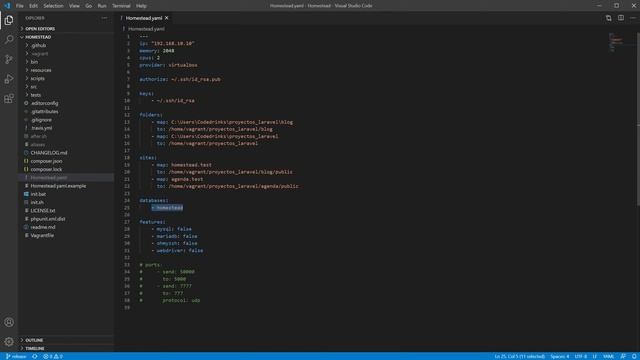Open the CHANGELOG.md file
Screen dimensions: 640x360
49,153
